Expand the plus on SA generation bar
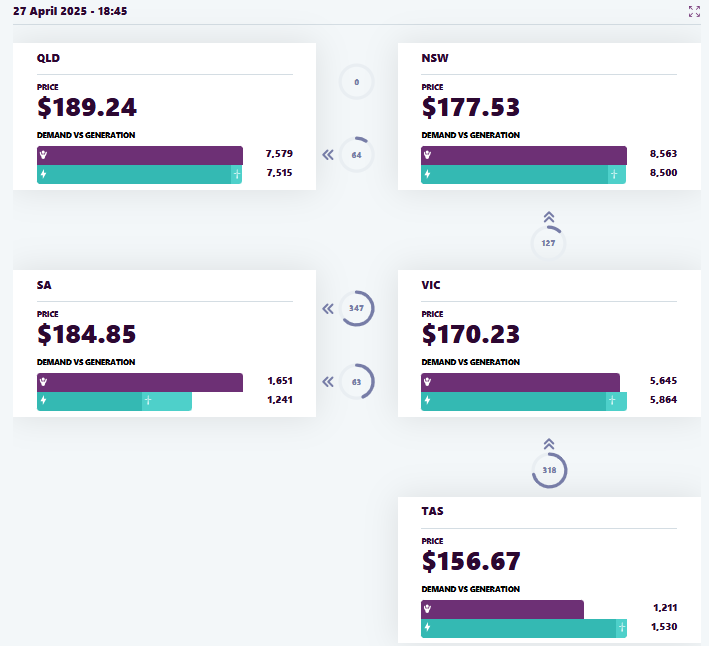709x646 pixels. (x=148, y=400)
